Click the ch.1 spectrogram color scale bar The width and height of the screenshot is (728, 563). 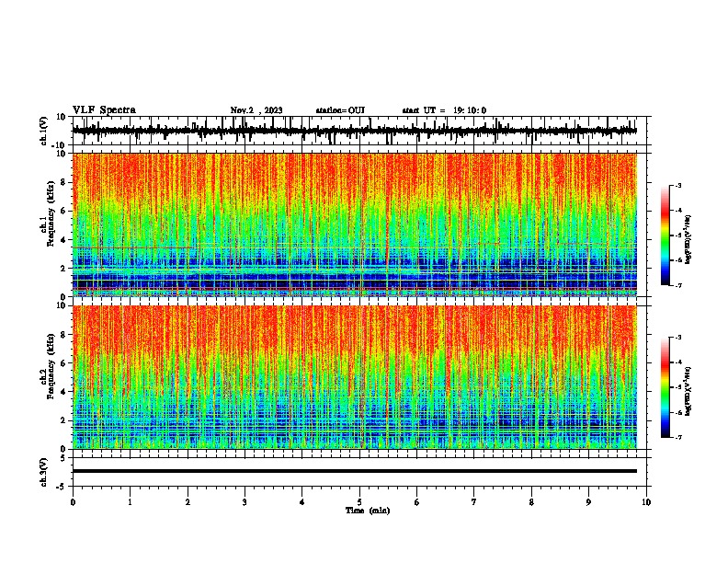coord(665,236)
